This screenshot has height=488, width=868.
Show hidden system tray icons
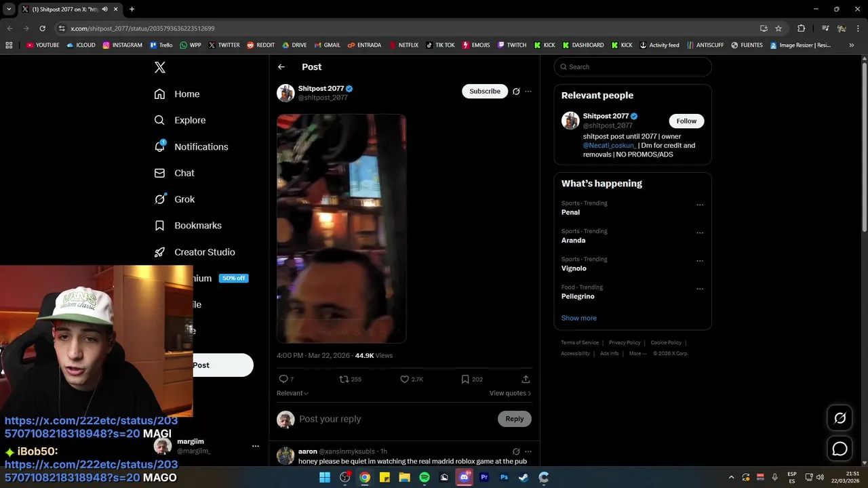pyautogui.click(x=731, y=477)
